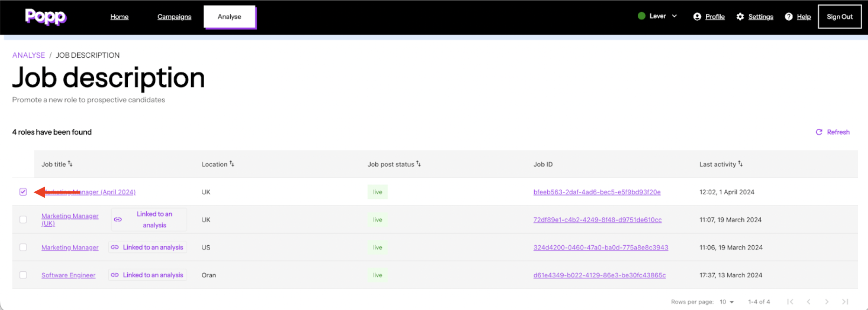Click chain link icon in US Marketing Manager row
Viewport: 868px width, 310px height.
115,247
